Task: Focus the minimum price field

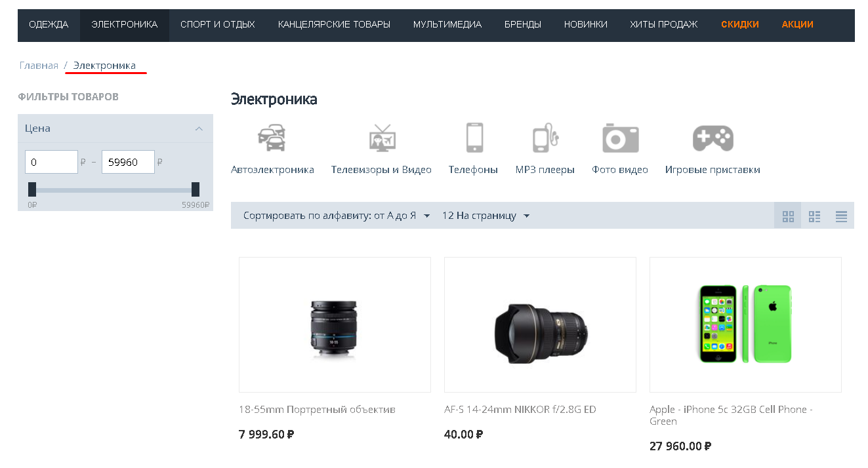Action: tap(51, 162)
